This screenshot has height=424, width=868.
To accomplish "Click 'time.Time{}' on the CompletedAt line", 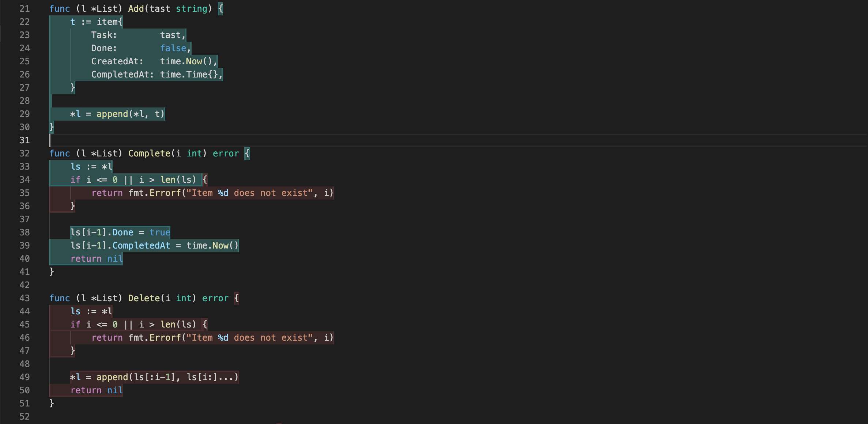I will point(189,75).
